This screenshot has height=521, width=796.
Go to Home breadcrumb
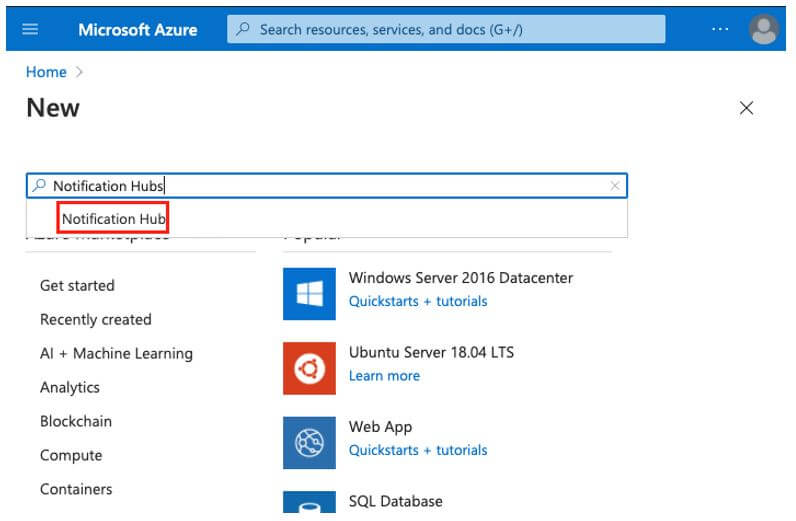click(x=46, y=72)
